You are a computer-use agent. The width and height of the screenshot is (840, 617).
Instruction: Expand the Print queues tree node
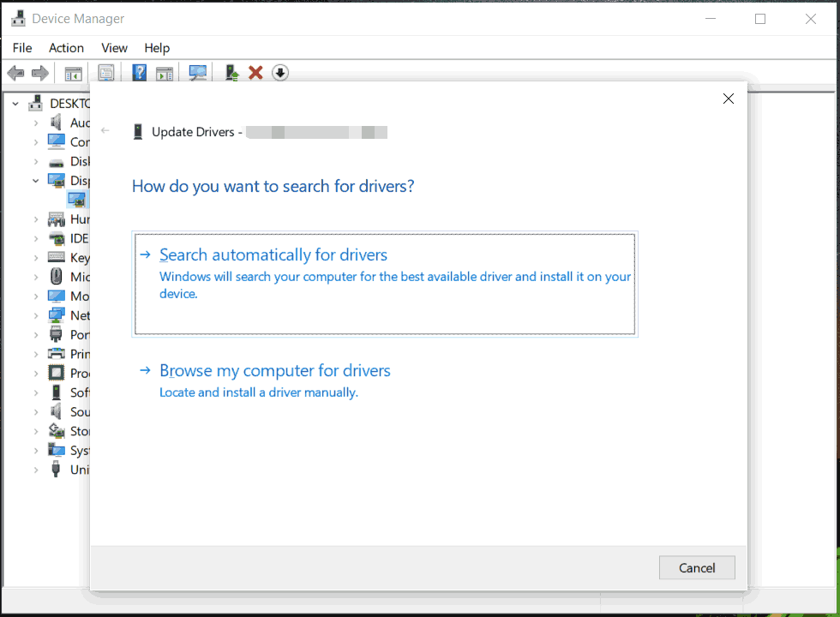pos(36,354)
